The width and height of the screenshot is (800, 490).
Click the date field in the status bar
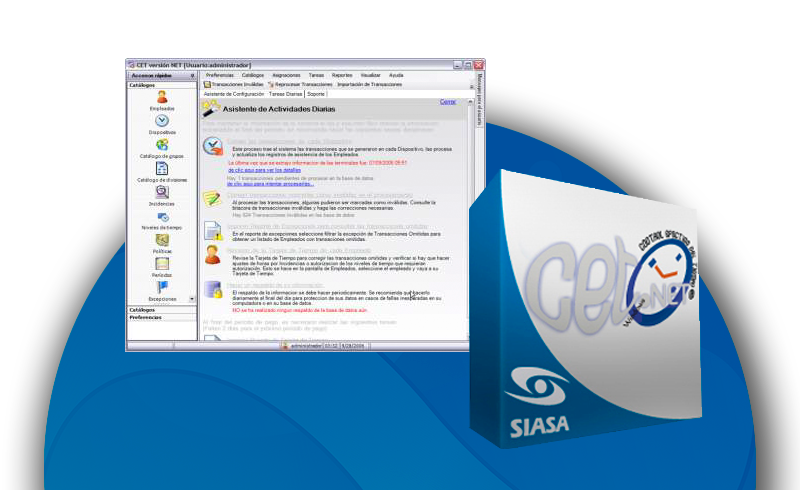353,346
